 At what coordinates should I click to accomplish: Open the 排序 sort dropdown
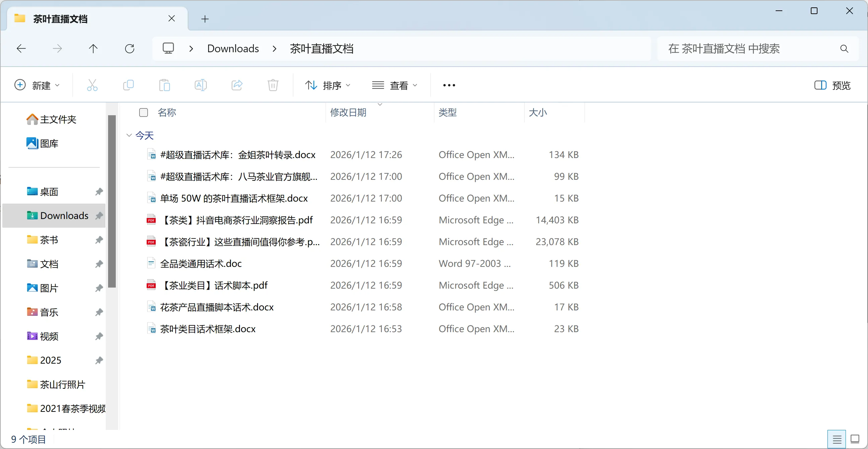(328, 85)
